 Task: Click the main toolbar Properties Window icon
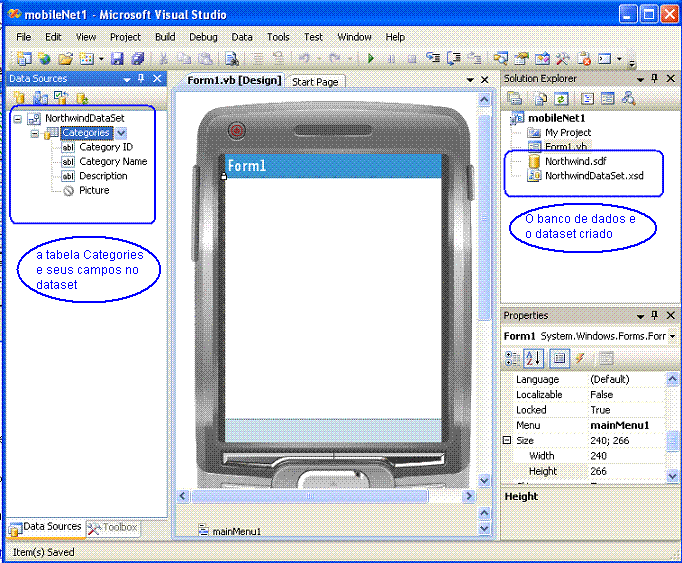pyautogui.click(x=521, y=58)
